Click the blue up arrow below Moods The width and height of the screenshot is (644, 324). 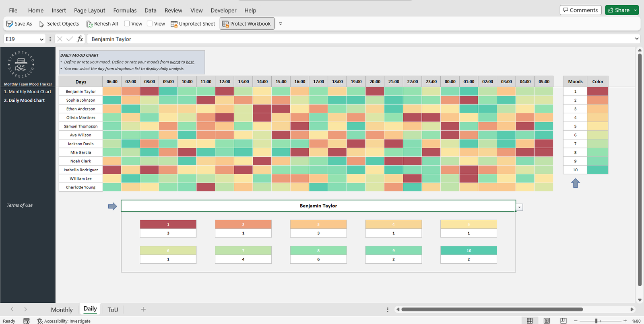[575, 183]
